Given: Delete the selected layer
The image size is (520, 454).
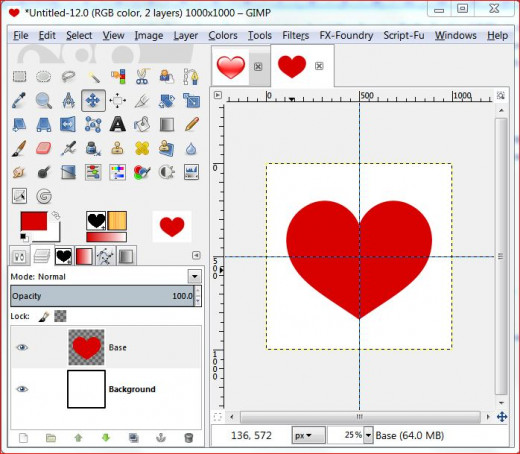Looking at the screenshot, I should [189, 438].
